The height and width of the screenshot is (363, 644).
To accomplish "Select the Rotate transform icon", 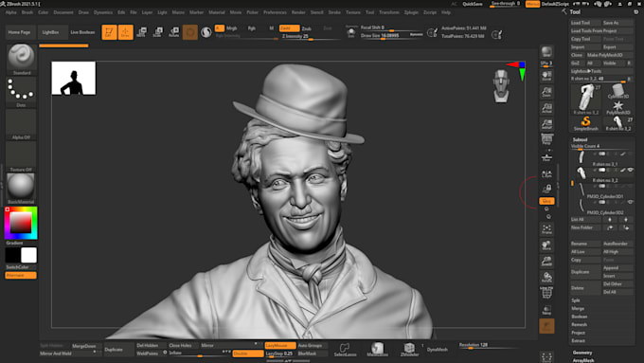I will click(x=174, y=32).
